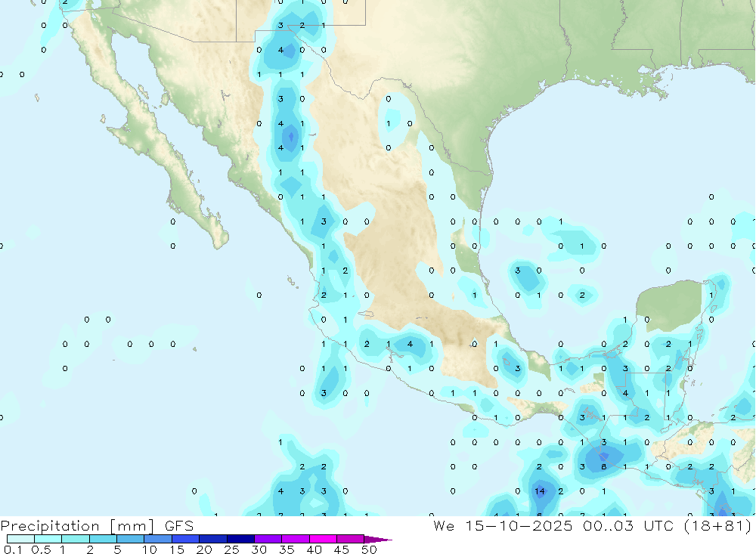This screenshot has height=554, width=756.
Task: Click the legend's over-50 arrow tip
Action: point(378,540)
